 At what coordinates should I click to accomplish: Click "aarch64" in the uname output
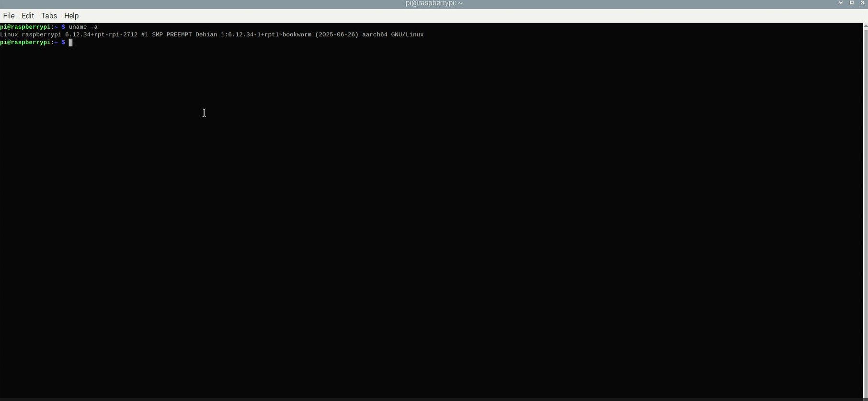(x=375, y=34)
